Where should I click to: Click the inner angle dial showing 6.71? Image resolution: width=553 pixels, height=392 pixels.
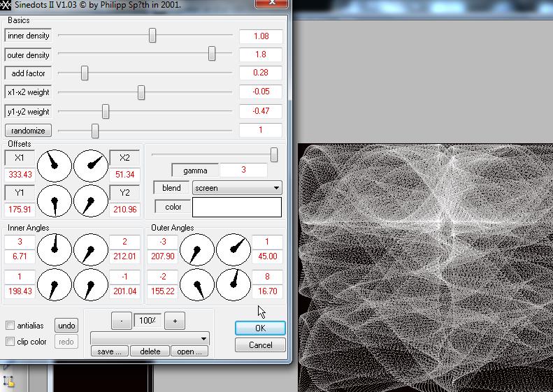(55, 249)
